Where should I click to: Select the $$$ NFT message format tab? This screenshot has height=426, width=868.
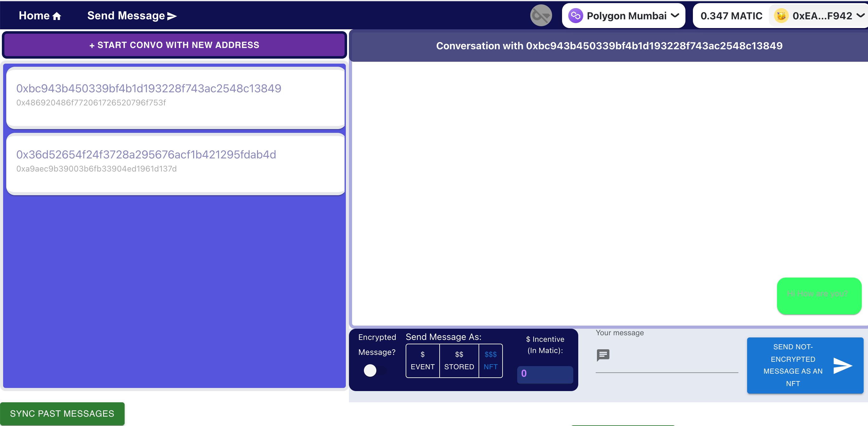490,361
